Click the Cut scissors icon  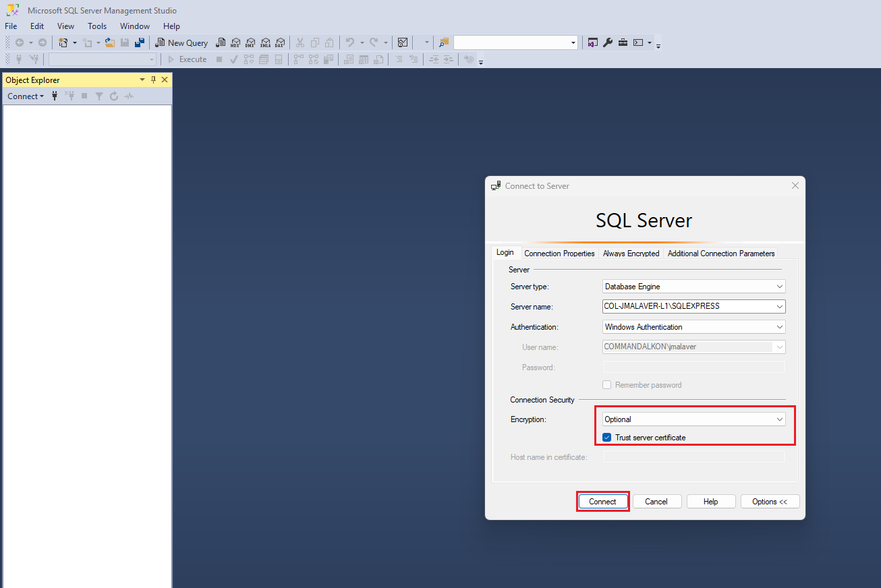point(300,42)
